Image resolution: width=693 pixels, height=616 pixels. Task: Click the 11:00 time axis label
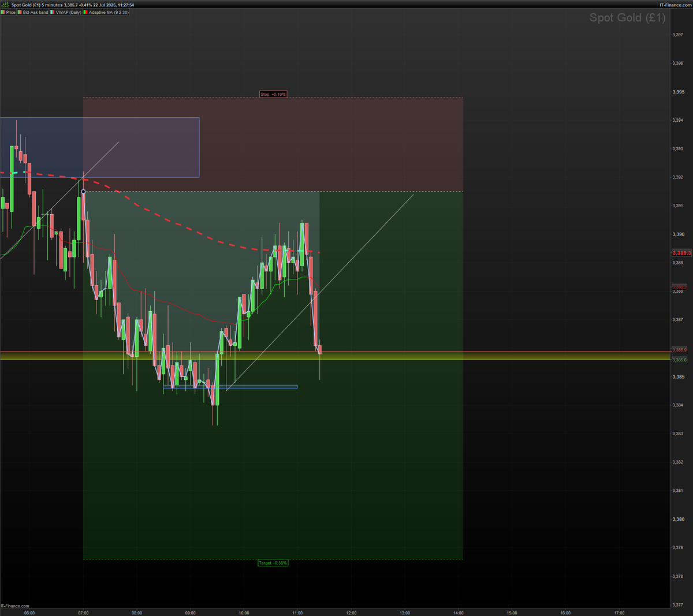click(x=297, y=613)
